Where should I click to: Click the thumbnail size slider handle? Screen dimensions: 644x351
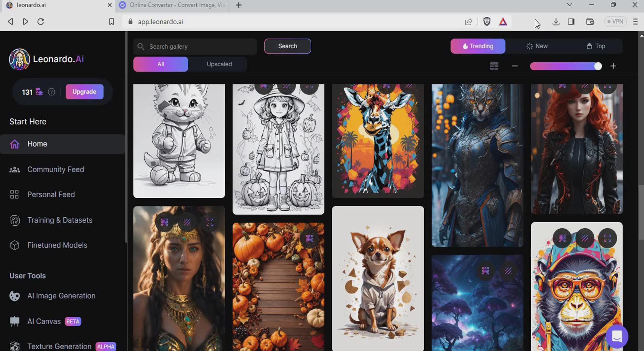click(x=598, y=66)
